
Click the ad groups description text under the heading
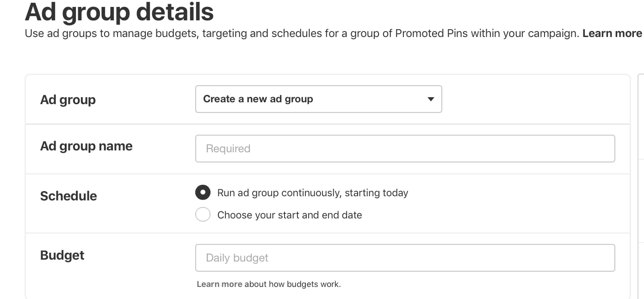click(302, 33)
